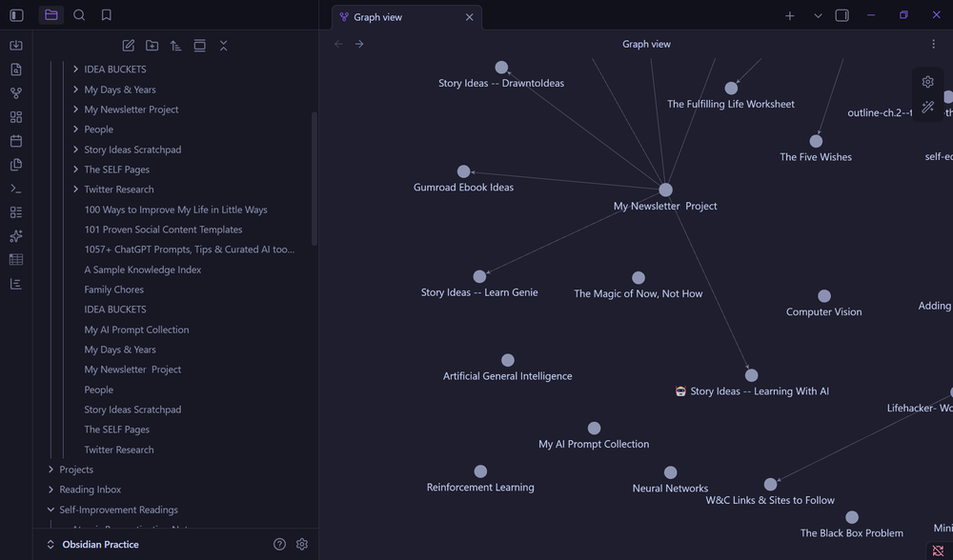Open Obsidian Practice vault switcher
Viewport: 953px width, 560px height.
(92, 544)
